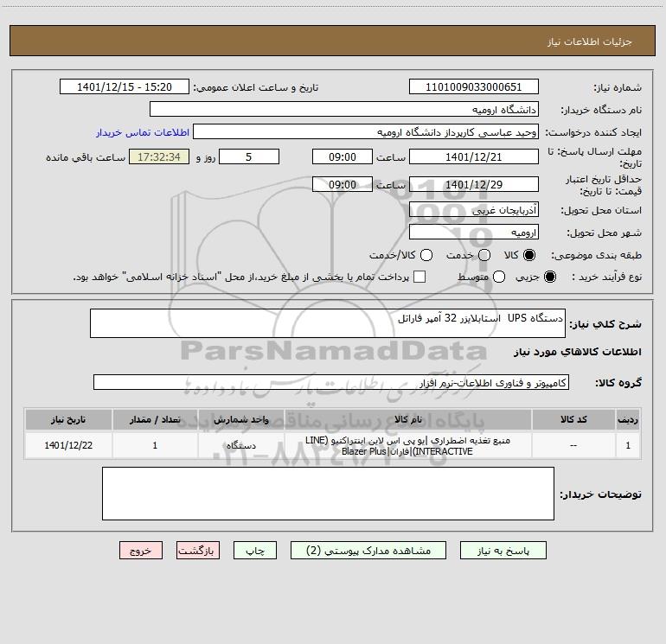Click the ردیف column header
The width and height of the screenshot is (666, 644).
[628, 420]
